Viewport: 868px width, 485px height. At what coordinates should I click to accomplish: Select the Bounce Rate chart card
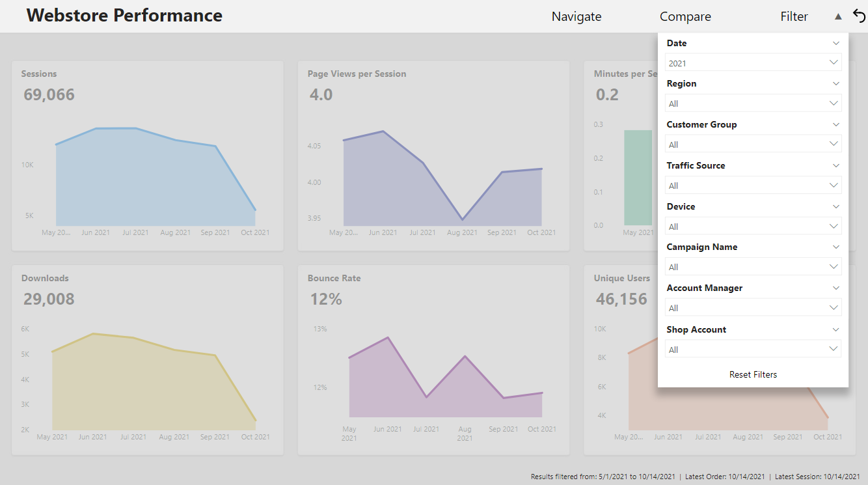(x=433, y=360)
